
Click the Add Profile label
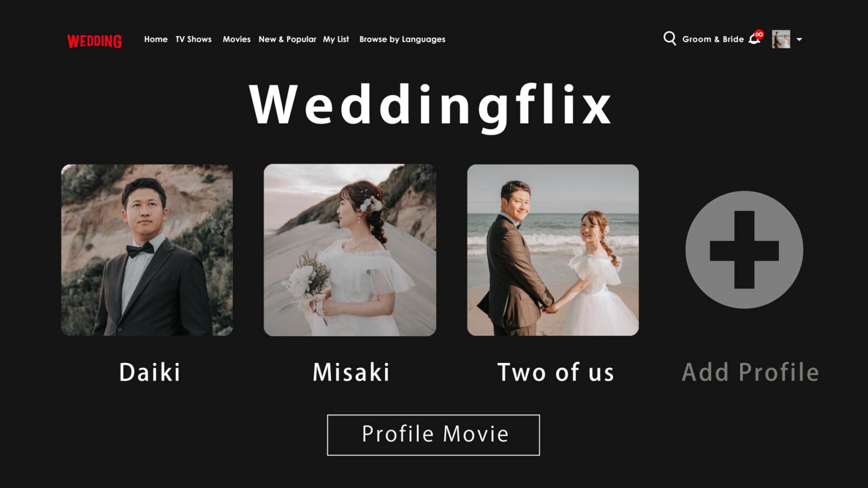tap(750, 373)
